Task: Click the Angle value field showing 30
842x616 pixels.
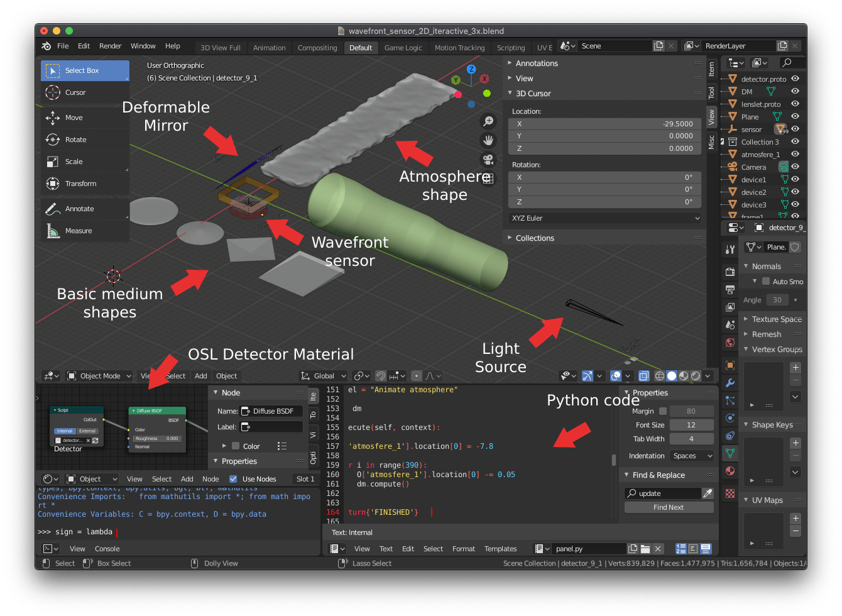Action: (x=777, y=300)
